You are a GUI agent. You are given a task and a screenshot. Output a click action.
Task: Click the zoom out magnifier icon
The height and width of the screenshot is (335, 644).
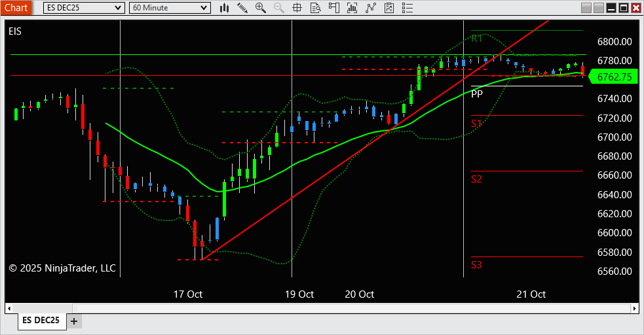coord(279,8)
